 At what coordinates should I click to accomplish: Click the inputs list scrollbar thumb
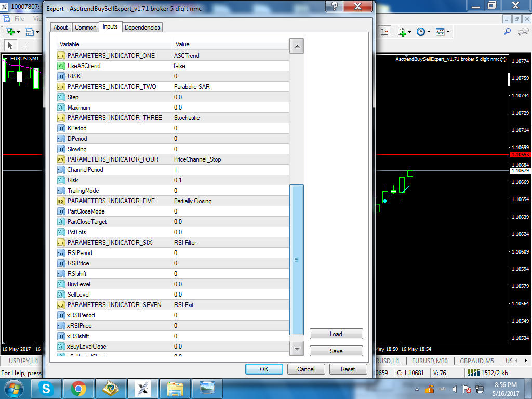click(297, 260)
